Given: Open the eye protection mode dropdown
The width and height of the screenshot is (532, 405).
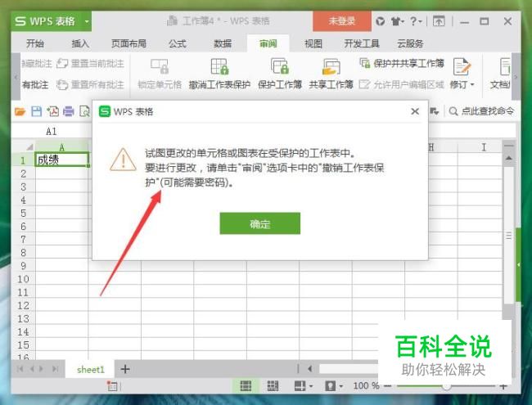Looking at the screenshot, I should [x=341, y=386].
